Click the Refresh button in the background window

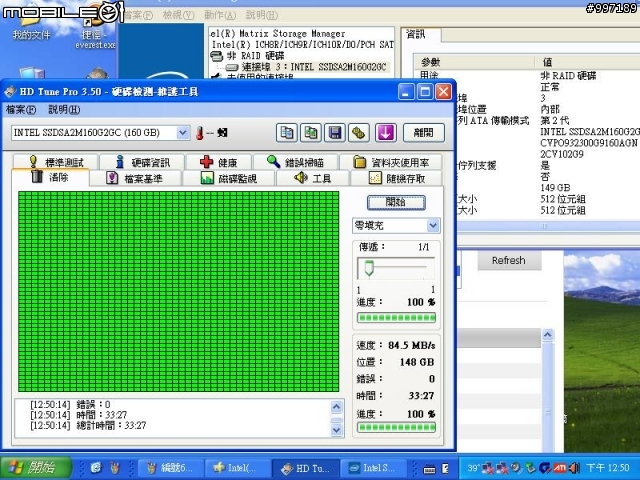click(509, 260)
